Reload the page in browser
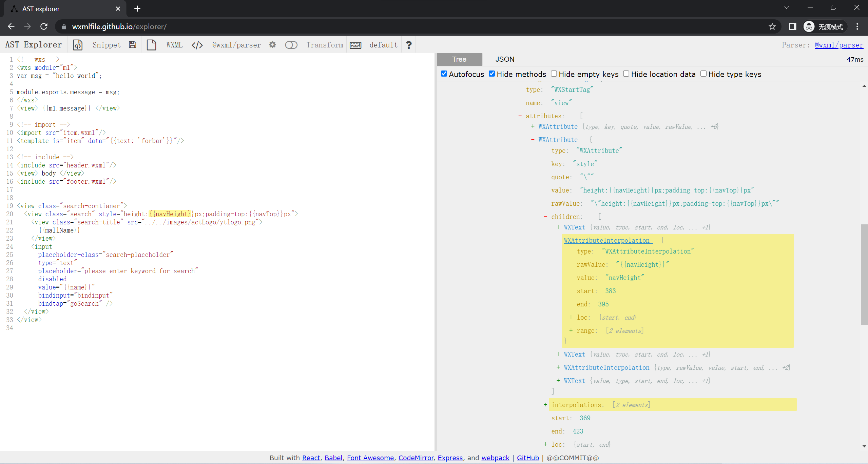868x464 pixels. coord(44,26)
